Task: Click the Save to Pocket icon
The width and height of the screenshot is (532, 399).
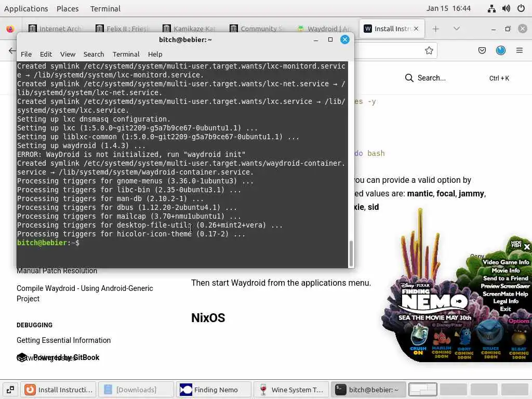Action: click(x=482, y=50)
